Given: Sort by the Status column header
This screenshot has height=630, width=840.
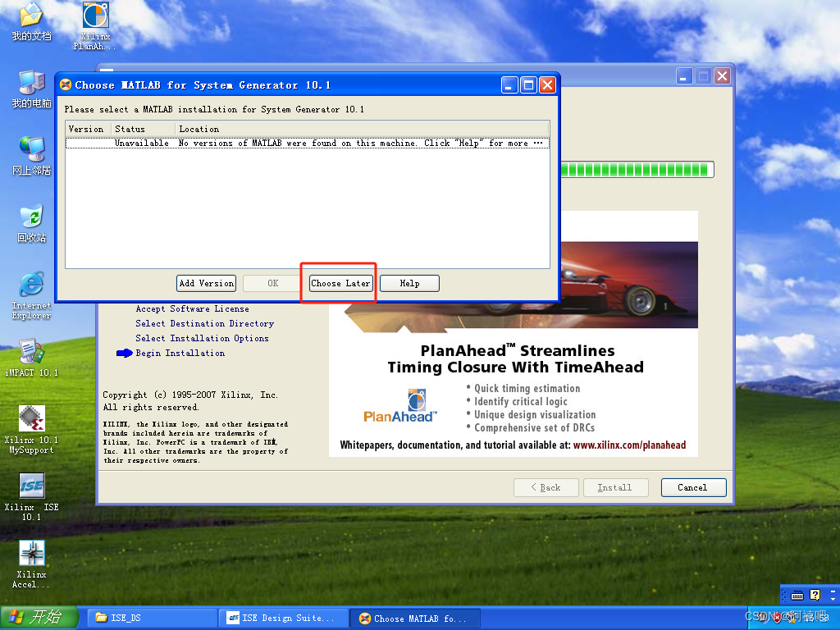Looking at the screenshot, I should pos(143,129).
